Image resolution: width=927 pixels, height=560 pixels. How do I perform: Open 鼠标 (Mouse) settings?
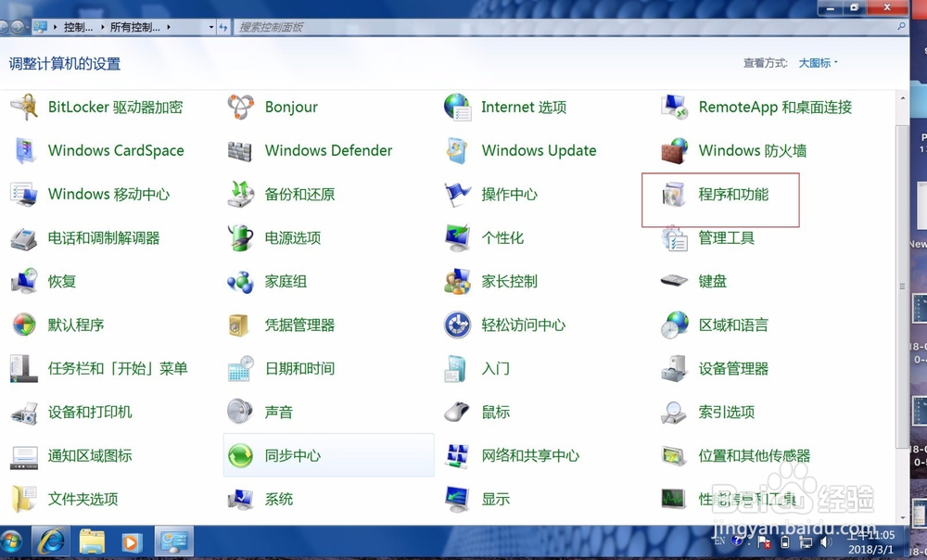point(494,412)
